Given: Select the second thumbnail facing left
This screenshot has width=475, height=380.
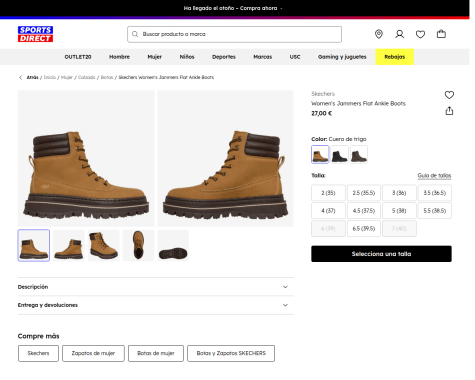Looking at the screenshot, I should [x=69, y=246].
